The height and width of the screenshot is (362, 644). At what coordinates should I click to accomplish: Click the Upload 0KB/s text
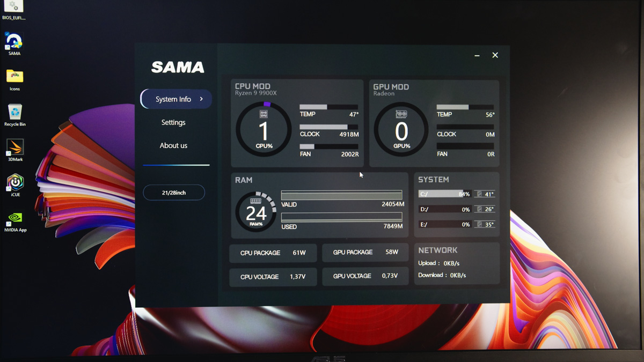click(439, 263)
